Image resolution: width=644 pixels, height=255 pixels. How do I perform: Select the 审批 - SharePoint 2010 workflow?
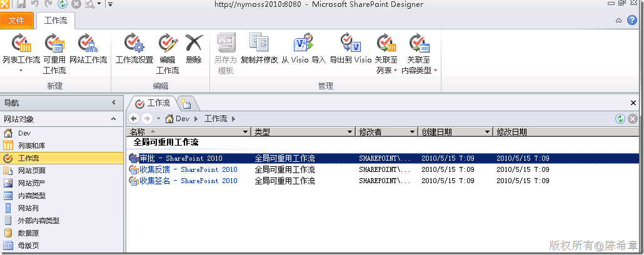[x=181, y=158]
